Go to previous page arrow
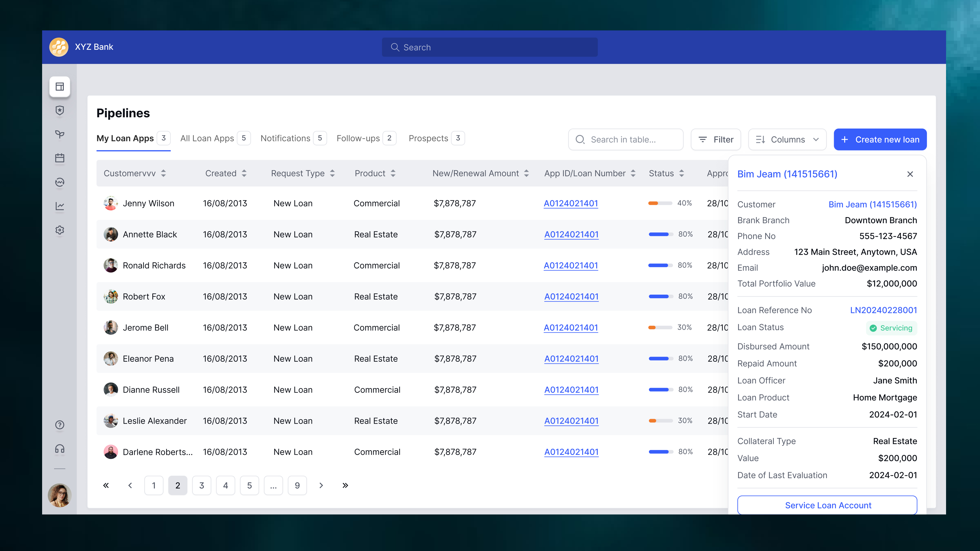Image resolution: width=980 pixels, height=551 pixels. click(130, 485)
